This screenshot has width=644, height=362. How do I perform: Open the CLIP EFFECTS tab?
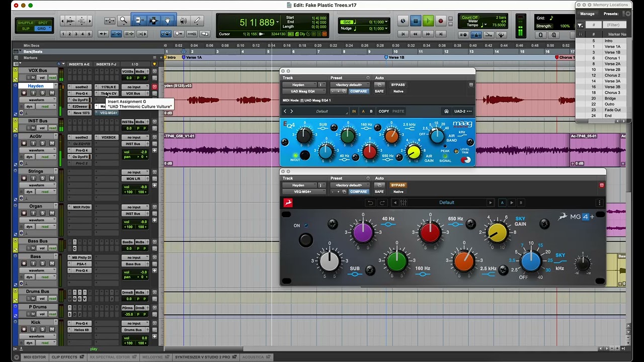pos(67,357)
